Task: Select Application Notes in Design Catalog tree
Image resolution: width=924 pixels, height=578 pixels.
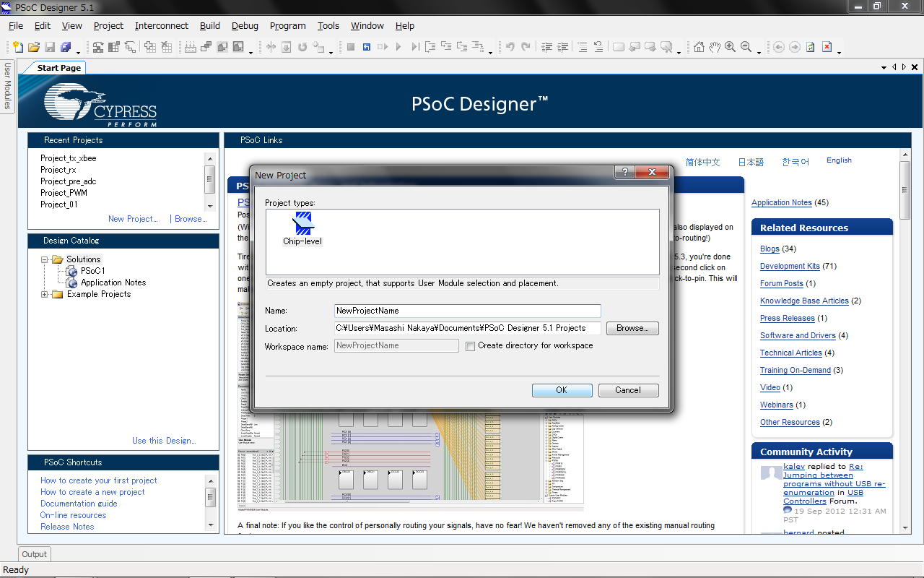Action: click(x=113, y=282)
